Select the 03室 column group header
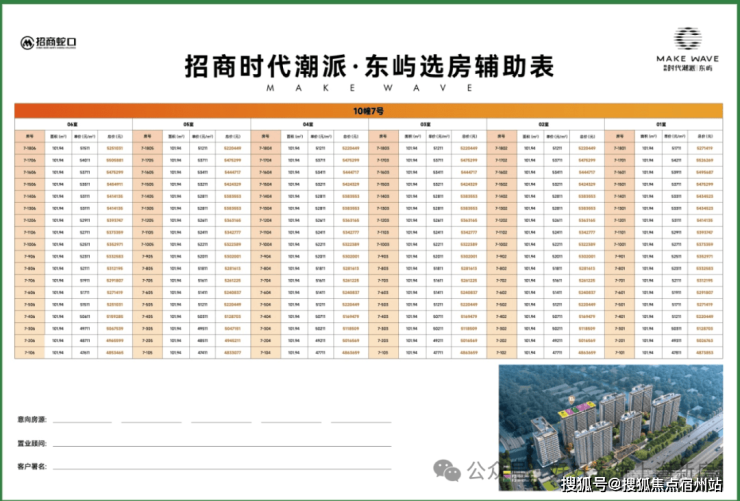This screenshot has height=501, width=740. tap(427, 124)
